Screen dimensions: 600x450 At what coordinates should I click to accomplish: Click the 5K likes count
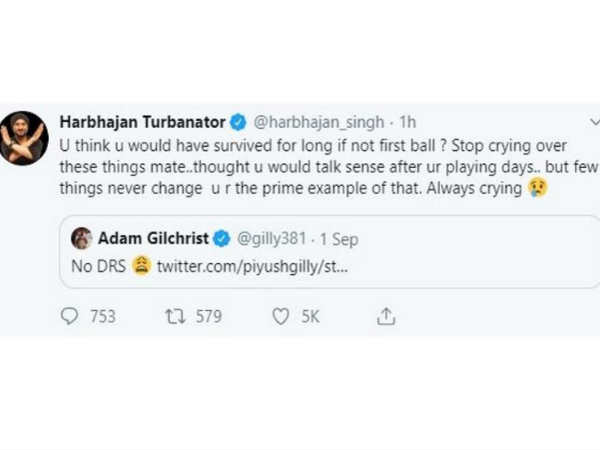coord(311,317)
